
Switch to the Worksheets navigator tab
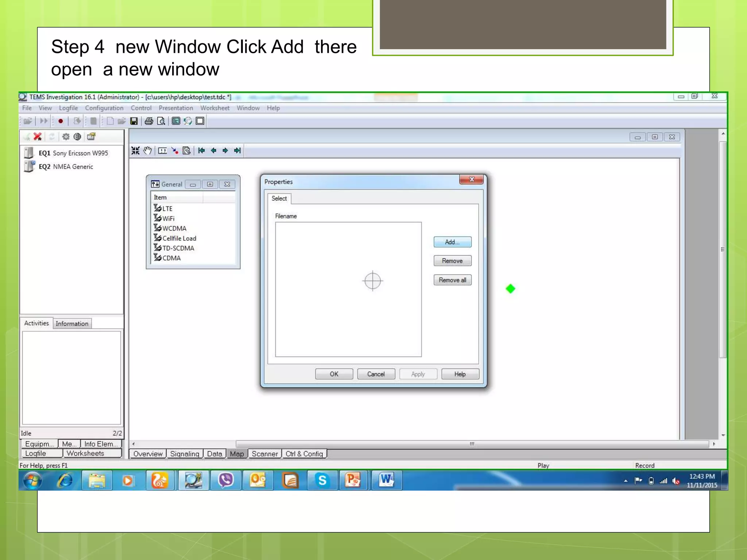point(93,453)
